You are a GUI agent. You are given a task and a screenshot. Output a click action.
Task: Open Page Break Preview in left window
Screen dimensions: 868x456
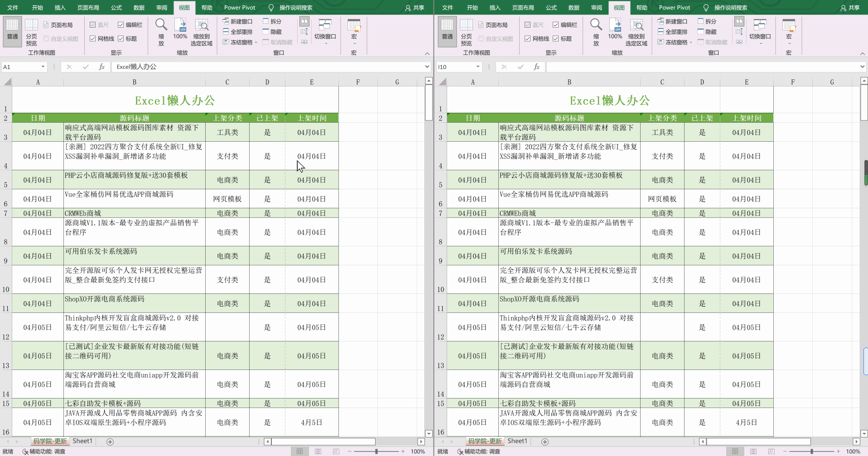tap(31, 25)
